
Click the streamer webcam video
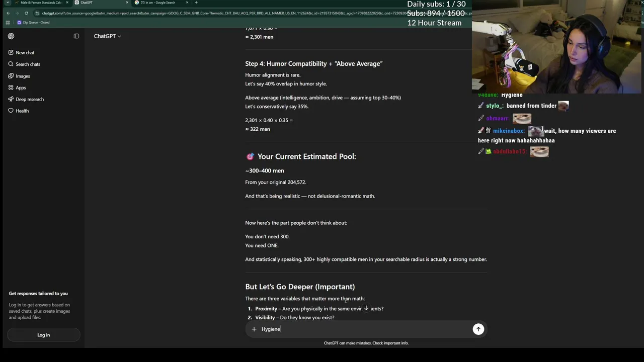[556, 47]
